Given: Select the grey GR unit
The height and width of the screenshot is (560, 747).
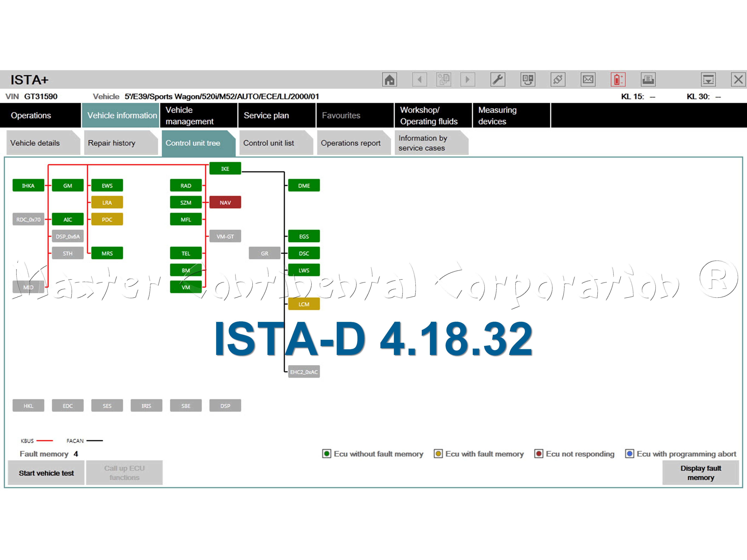Looking at the screenshot, I should [x=264, y=253].
